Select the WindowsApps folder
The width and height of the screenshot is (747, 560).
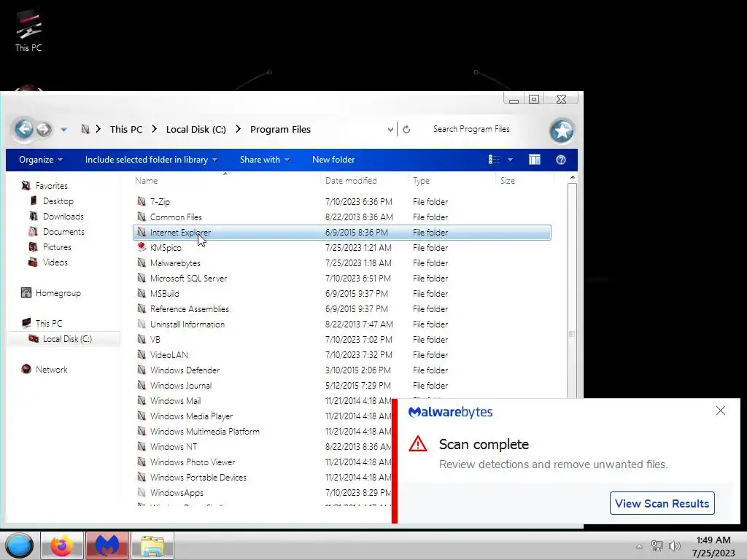point(177,492)
